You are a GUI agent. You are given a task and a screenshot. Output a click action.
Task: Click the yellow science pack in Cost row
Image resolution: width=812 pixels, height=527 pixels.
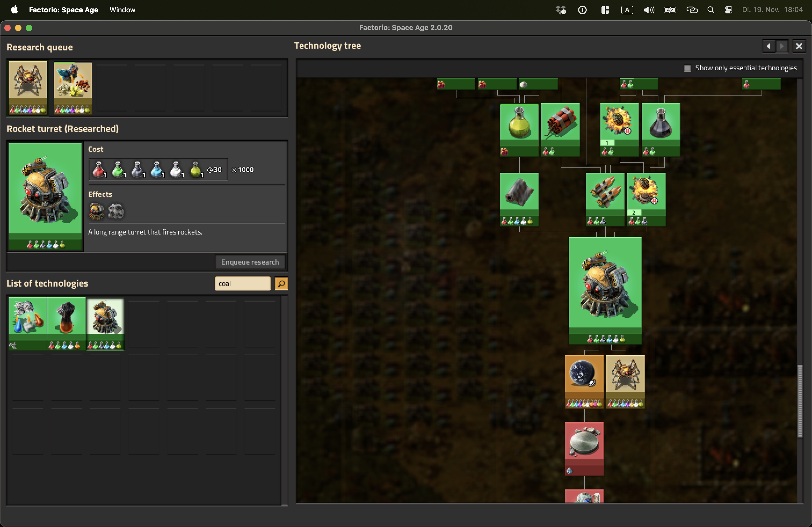click(x=196, y=169)
